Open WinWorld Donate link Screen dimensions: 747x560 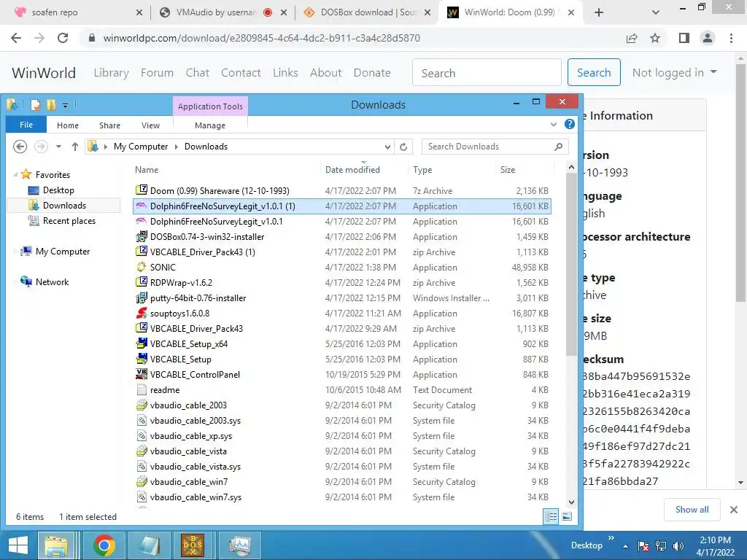click(372, 72)
